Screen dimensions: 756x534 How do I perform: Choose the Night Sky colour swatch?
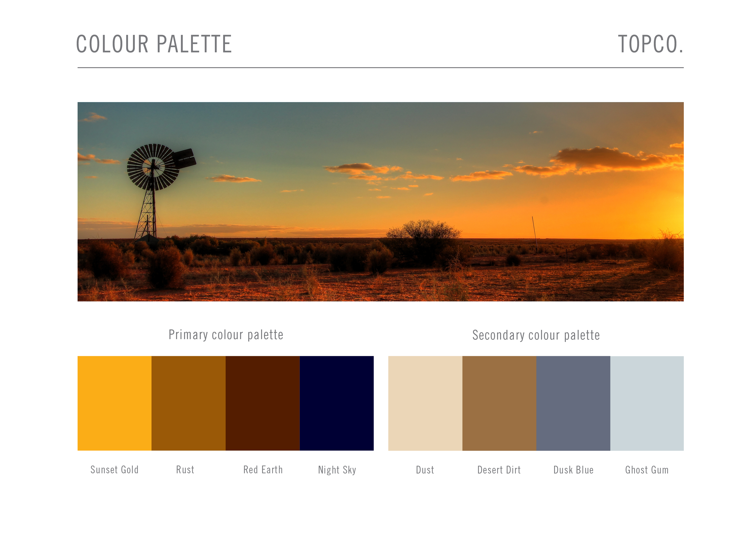tap(336, 403)
